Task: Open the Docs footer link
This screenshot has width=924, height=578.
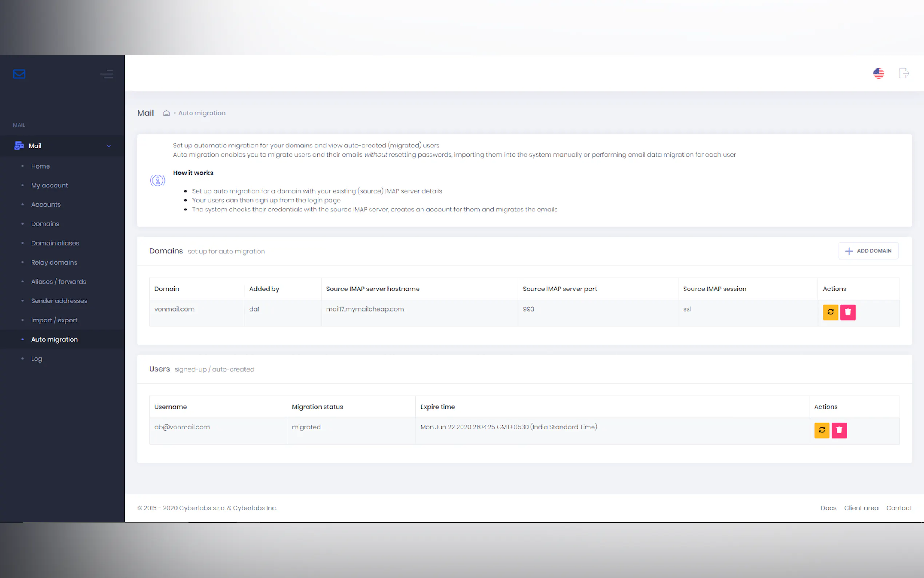Action: point(828,508)
